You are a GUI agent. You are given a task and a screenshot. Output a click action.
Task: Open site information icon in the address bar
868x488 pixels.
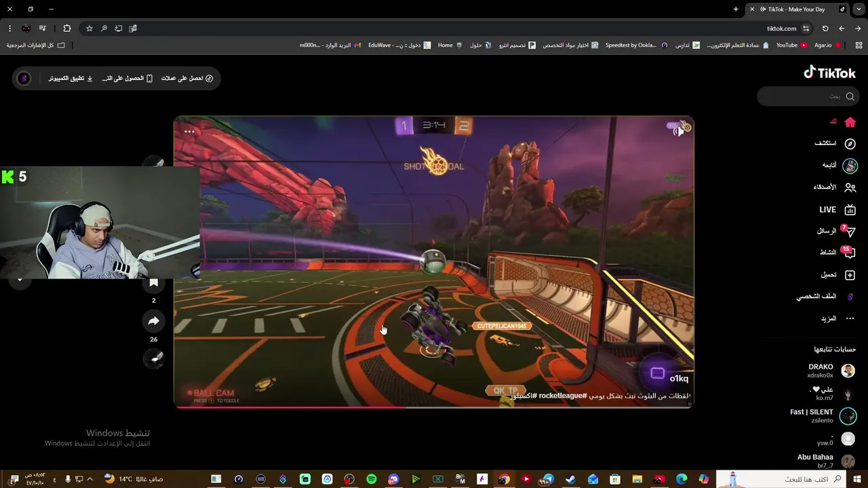tap(806, 28)
